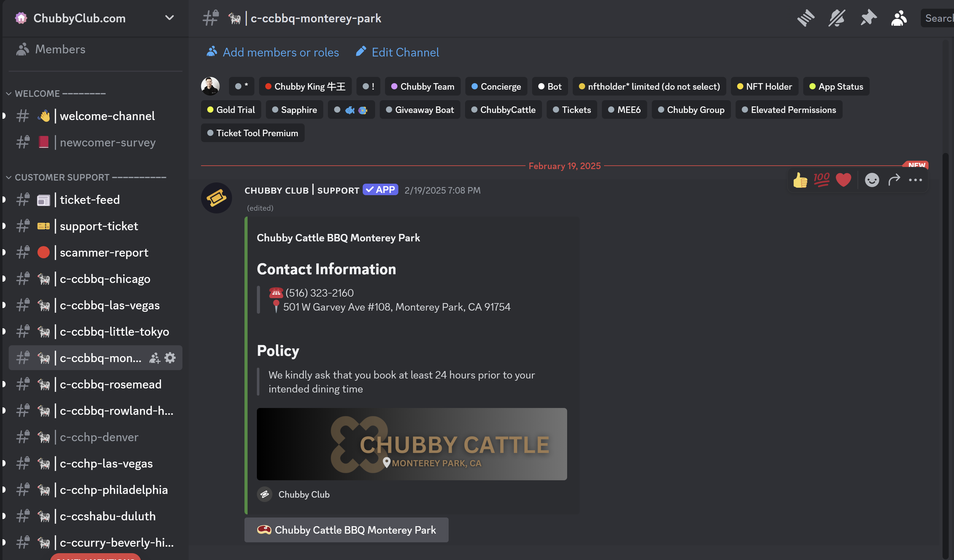
Task: Select the Chubby King 牛王 role chip
Action: [x=305, y=86]
